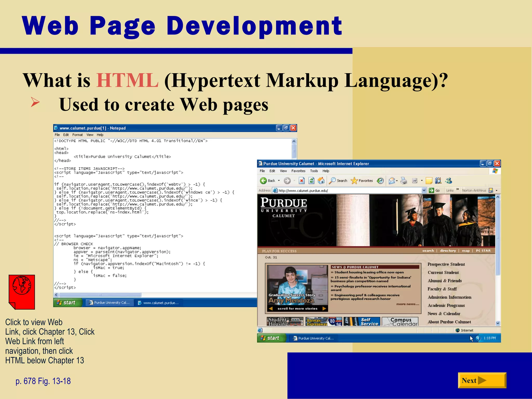Click the History icon in IE toolbar
This screenshot has height=399, width=532.
[380, 181]
